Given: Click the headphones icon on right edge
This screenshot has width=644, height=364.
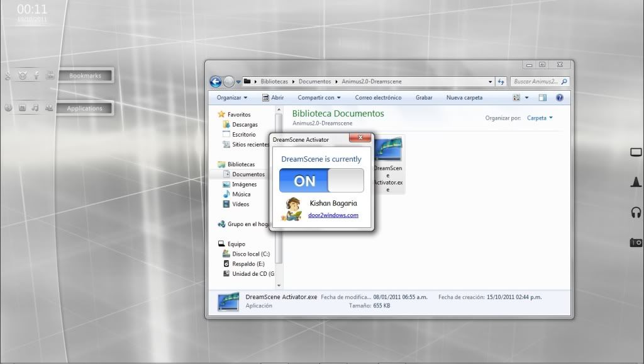Looking at the screenshot, I should [636, 212].
